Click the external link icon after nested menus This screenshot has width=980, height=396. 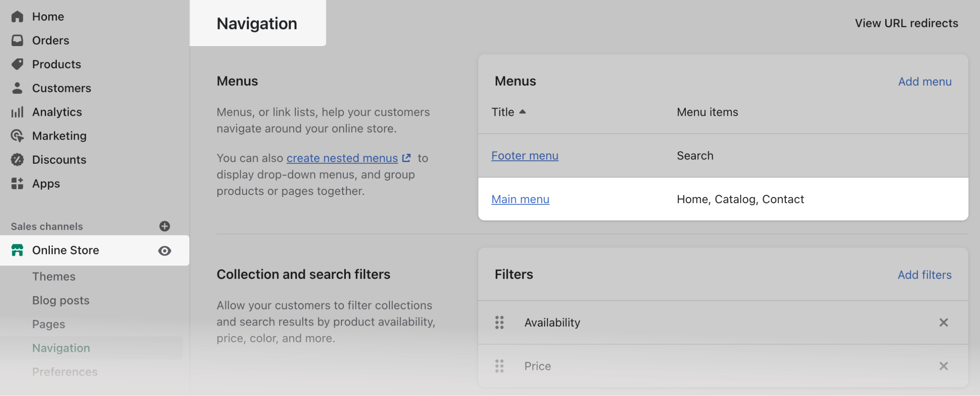click(x=406, y=158)
